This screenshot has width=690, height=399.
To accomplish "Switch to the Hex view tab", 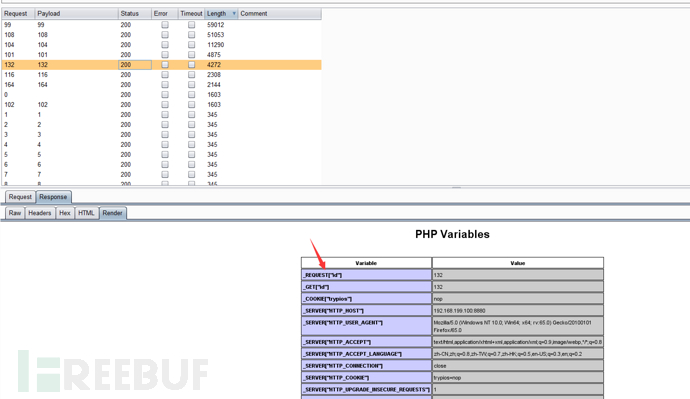I will pyautogui.click(x=65, y=213).
